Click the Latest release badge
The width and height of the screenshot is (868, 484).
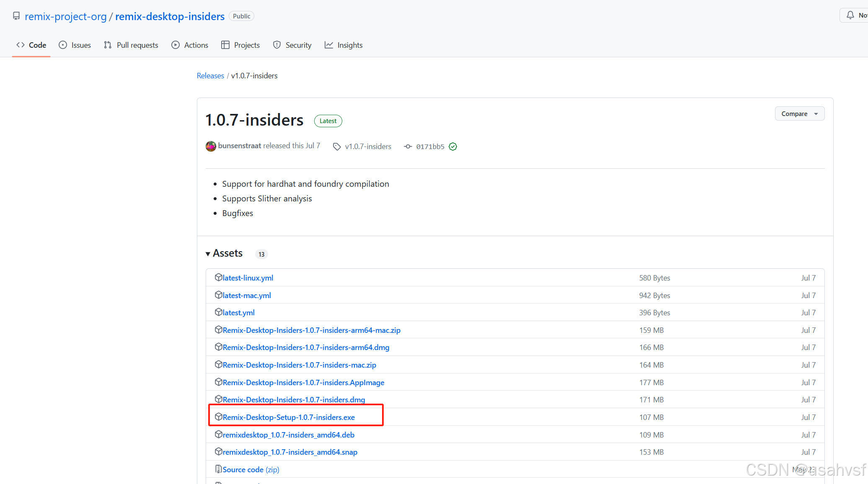[328, 121]
